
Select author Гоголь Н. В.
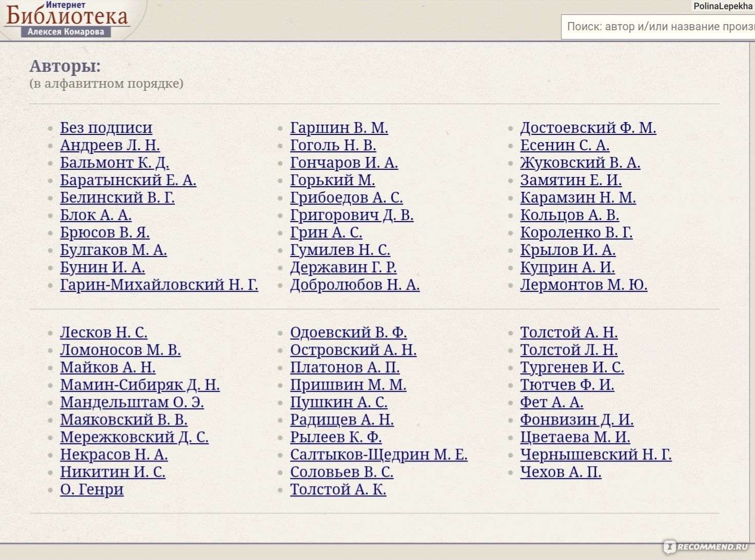333,145
